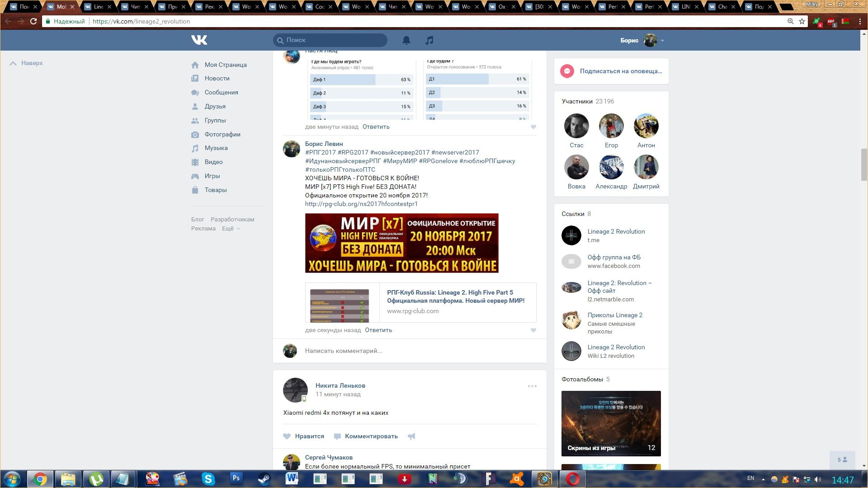The image size is (868, 488).
Task: Like Борис Левин's comment with heart icon
Action: coord(533,330)
